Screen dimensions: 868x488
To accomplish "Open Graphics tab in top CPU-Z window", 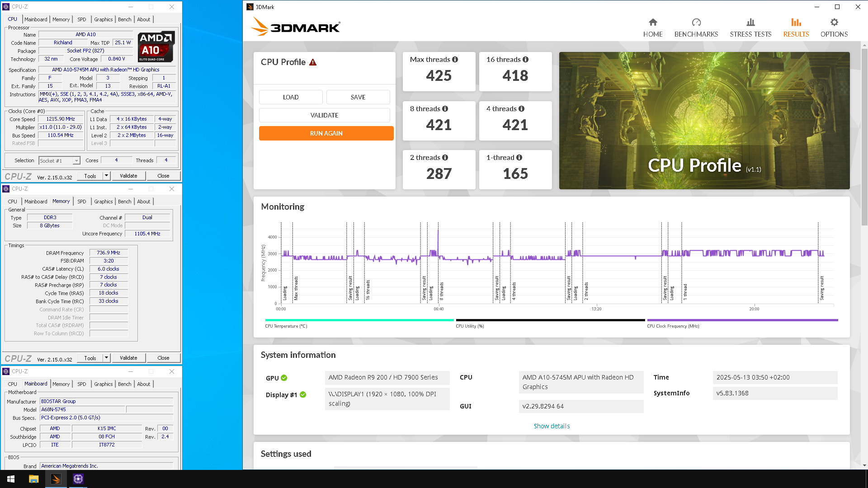I will [104, 19].
